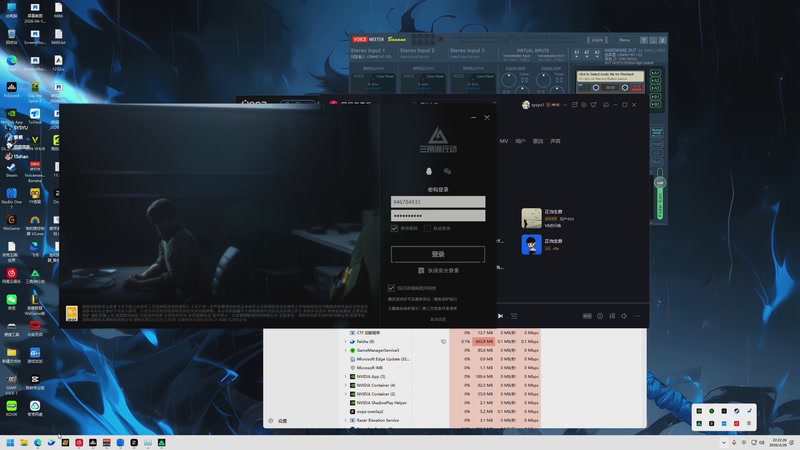800x450 pixels.
Task: Open ToDesk desktop shortcut
Action: click(35, 116)
